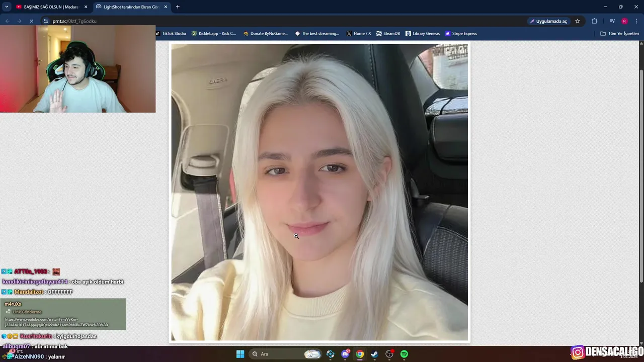The image size is (644, 362).
Task: Open the Chrome profile avatar
Action: coord(624,21)
